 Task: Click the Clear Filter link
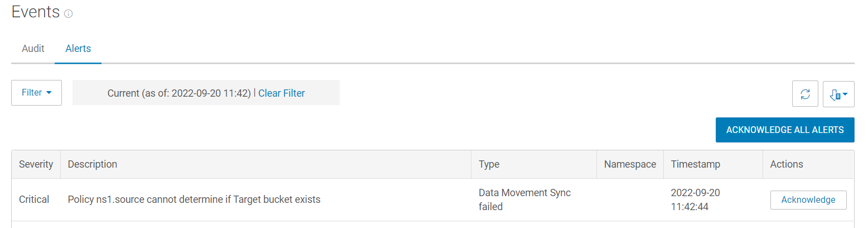(282, 93)
